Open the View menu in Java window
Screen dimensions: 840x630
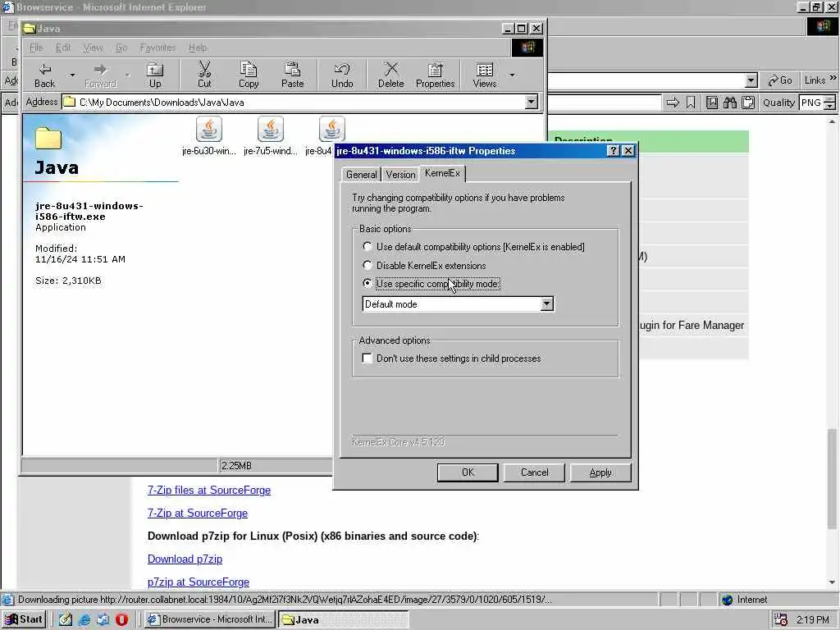93,48
